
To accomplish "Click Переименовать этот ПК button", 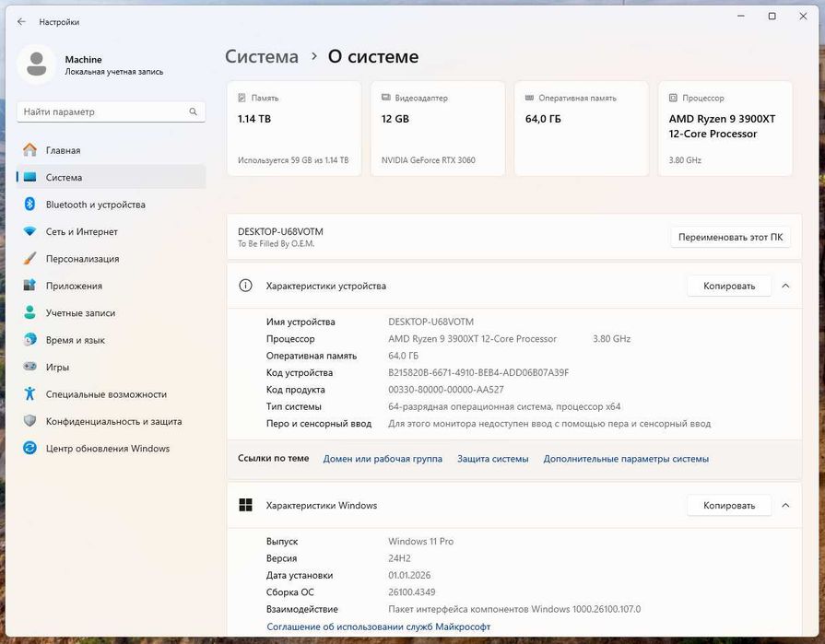I will pyautogui.click(x=730, y=237).
